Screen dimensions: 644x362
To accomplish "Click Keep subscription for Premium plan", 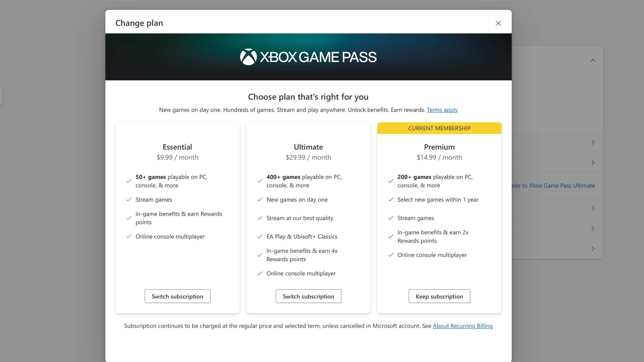I will pos(439,296).
